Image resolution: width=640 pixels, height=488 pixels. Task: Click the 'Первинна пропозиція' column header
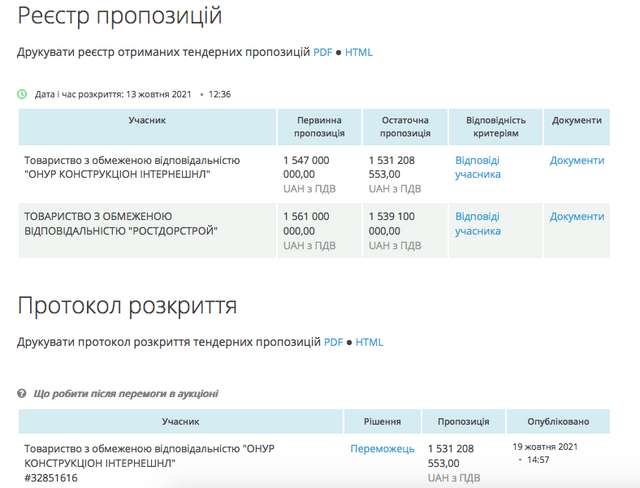[x=320, y=126]
